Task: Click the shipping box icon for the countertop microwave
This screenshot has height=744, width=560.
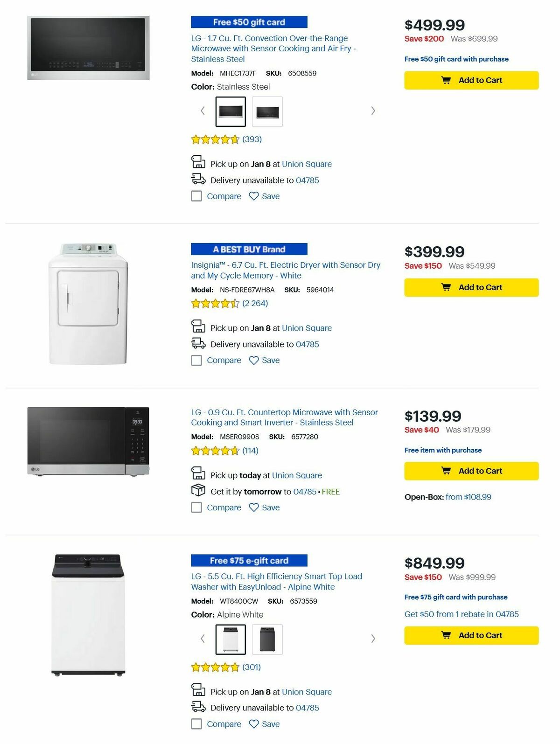Action: pos(199,491)
